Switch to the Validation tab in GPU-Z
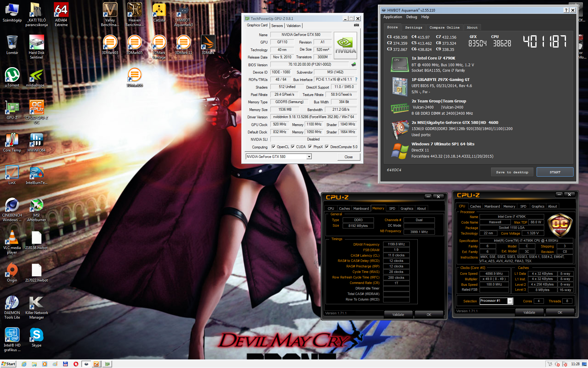Viewport: 588px width, 368px height. point(293,26)
